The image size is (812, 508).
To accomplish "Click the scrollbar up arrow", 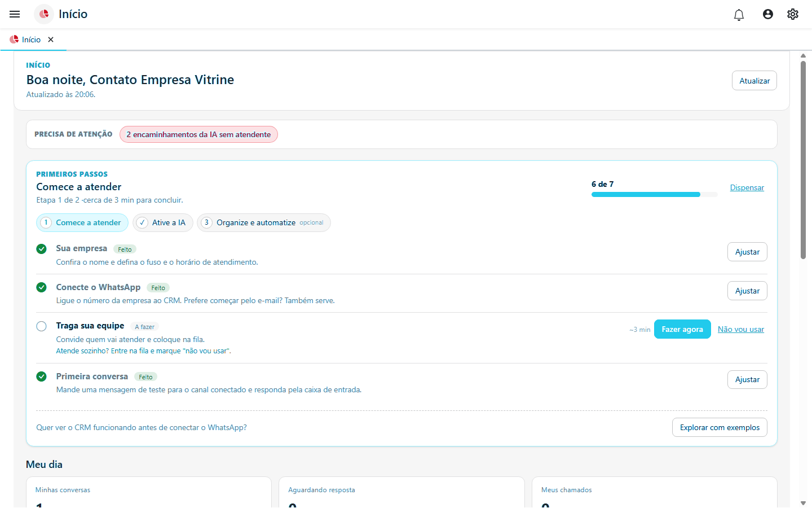I will pos(803,56).
